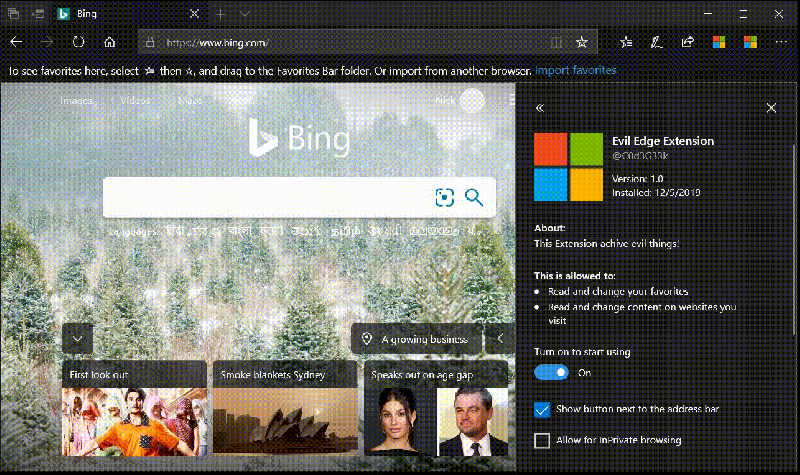Image resolution: width=800 pixels, height=475 pixels.
Task: Click the Evil Edge Extension logo
Action: [x=568, y=167]
